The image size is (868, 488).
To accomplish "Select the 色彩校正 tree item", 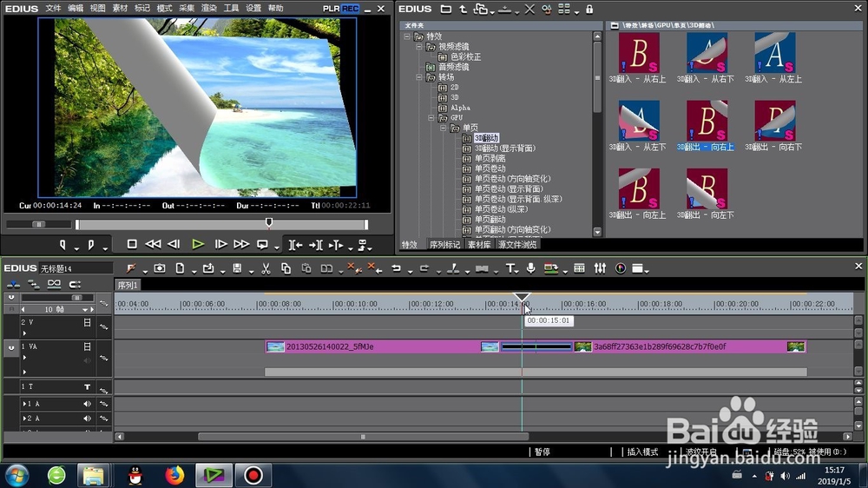I will click(x=465, y=57).
